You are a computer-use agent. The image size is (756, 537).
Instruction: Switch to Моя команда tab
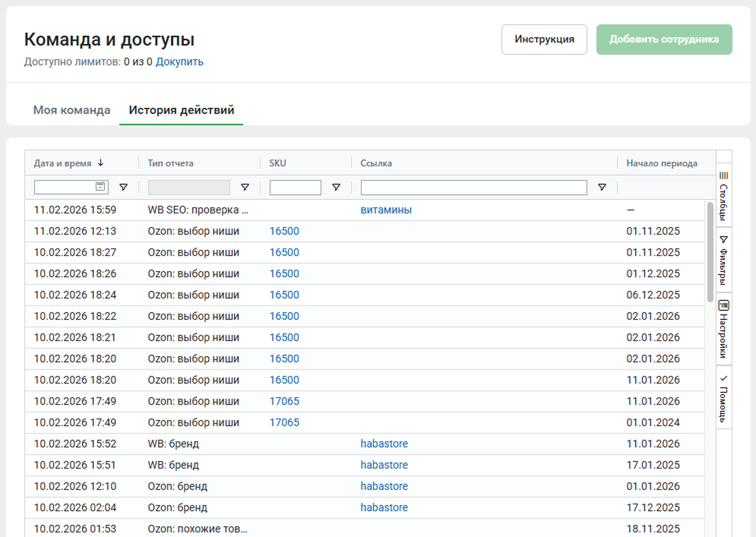point(72,110)
